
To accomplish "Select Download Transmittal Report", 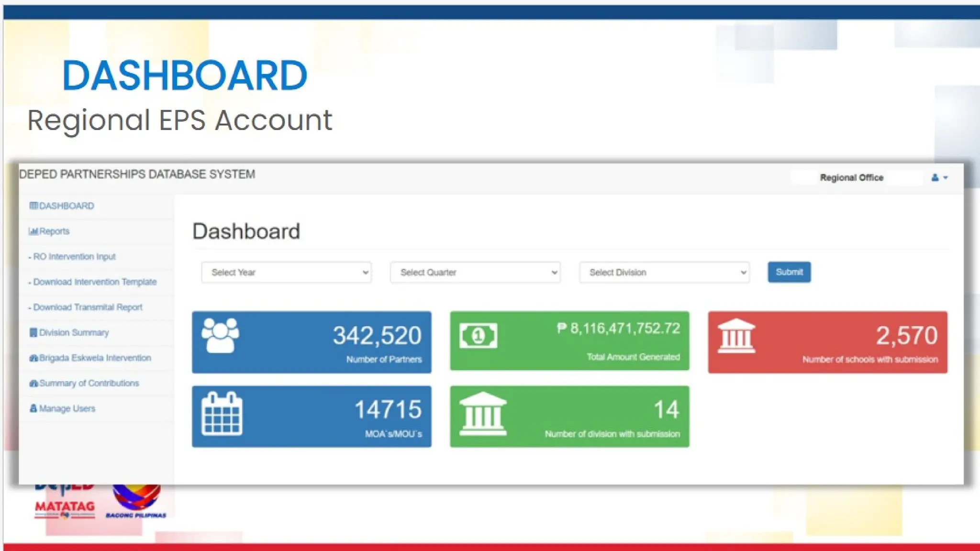I will (88, 308).
